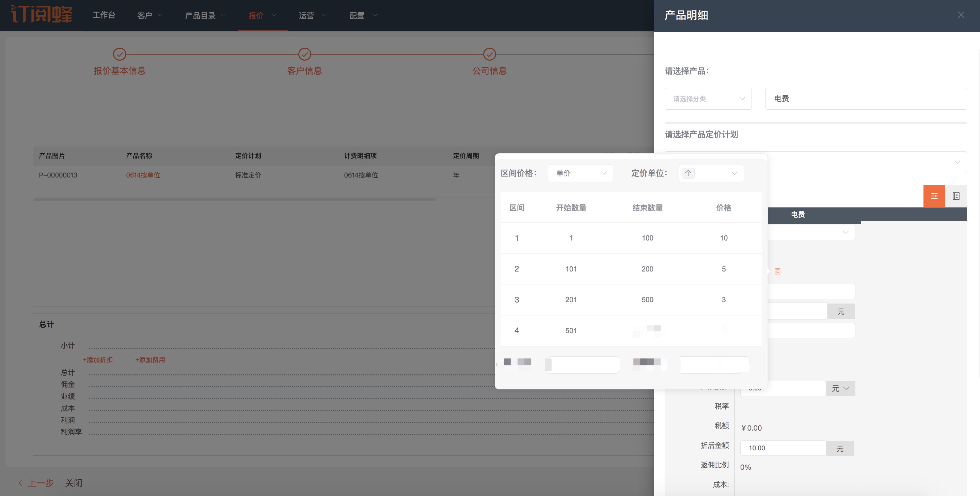Screen dimensions: 980x496
Task: Close the 产品明细 panel with X
Action: pos(961,15)
